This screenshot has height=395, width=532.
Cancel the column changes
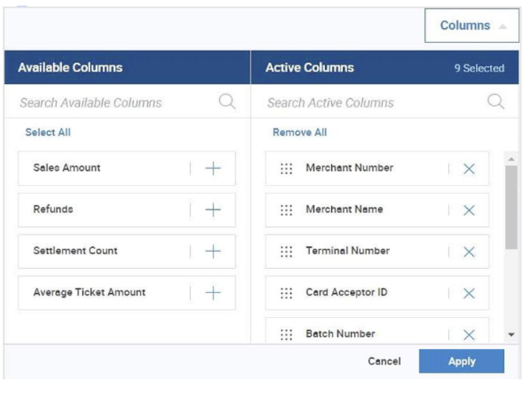pos(384,362)
